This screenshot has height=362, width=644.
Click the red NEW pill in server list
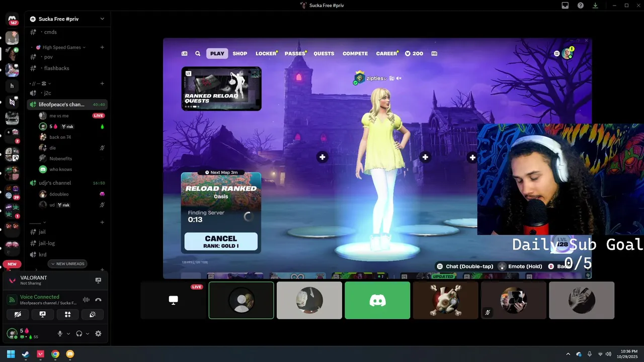click(x=12, y=264)
